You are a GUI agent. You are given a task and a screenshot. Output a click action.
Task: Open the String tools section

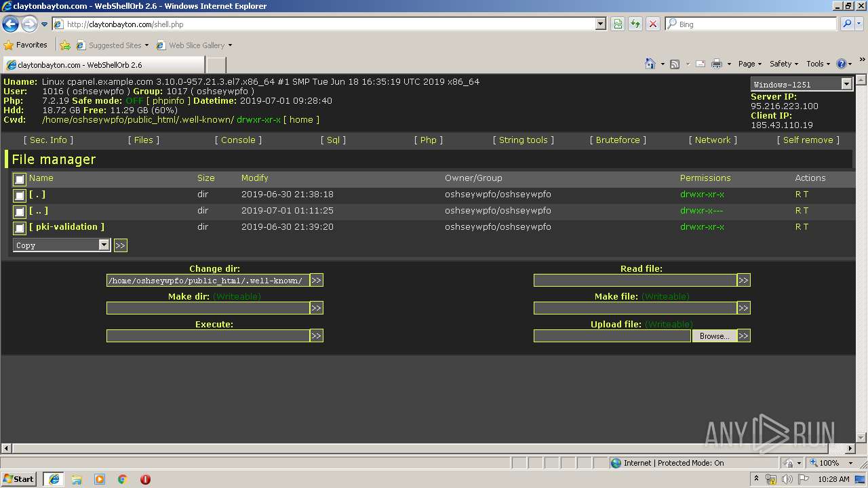pyautogui.click(x=524, y=140)
